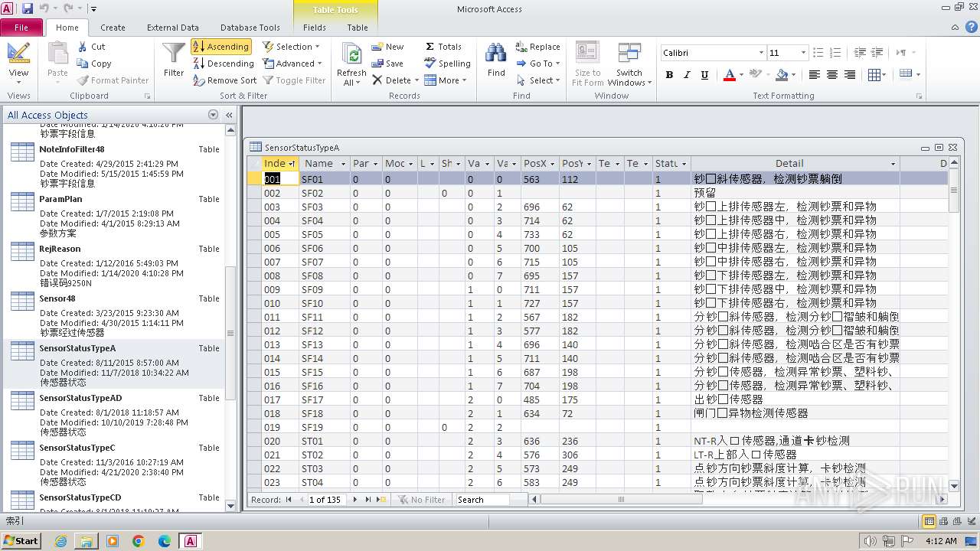The width and height of the screenshot is (980, 551).
Task: Go to the next record
Action: pos(354,500)
